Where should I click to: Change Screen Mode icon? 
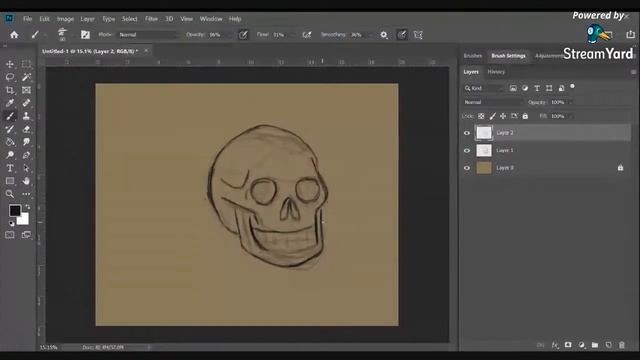(26, 235)
